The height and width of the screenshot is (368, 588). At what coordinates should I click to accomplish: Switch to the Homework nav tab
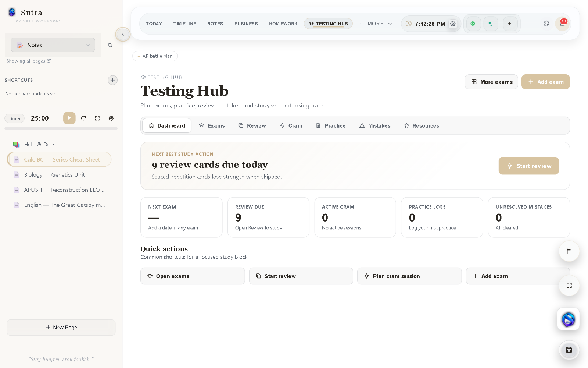(x=283, y=24)
